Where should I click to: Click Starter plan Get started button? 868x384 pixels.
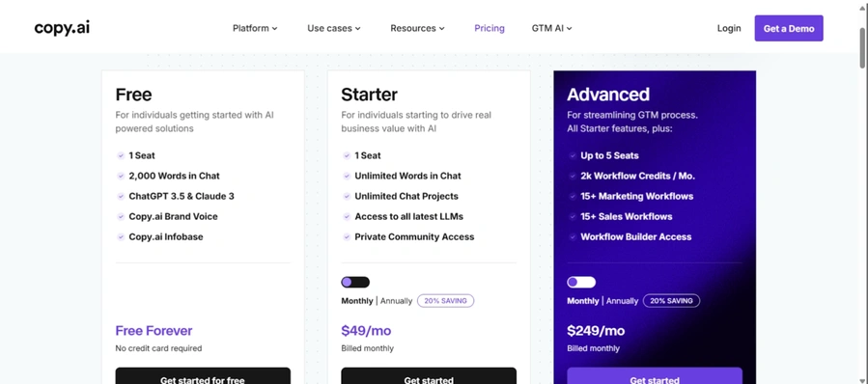429,376
